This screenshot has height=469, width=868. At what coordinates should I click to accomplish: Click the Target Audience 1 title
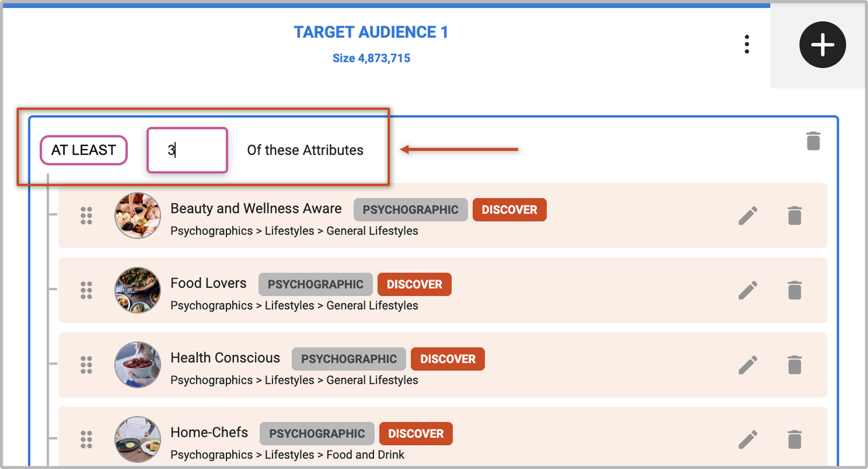[371, 32]
